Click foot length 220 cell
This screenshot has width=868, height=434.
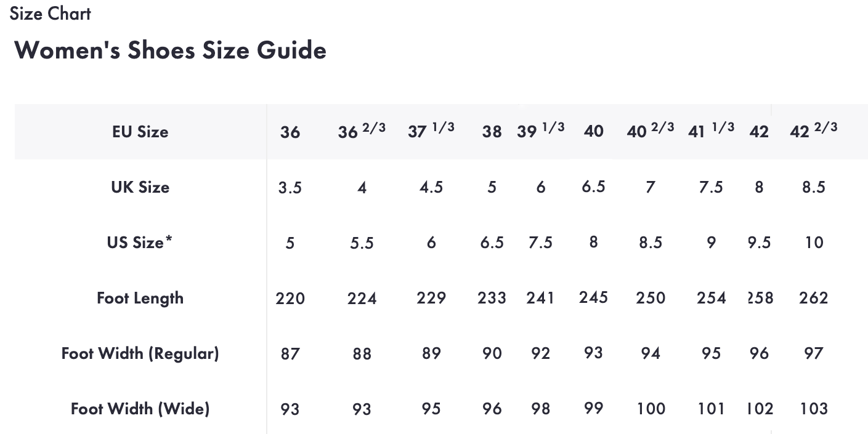tap(290, 299)
